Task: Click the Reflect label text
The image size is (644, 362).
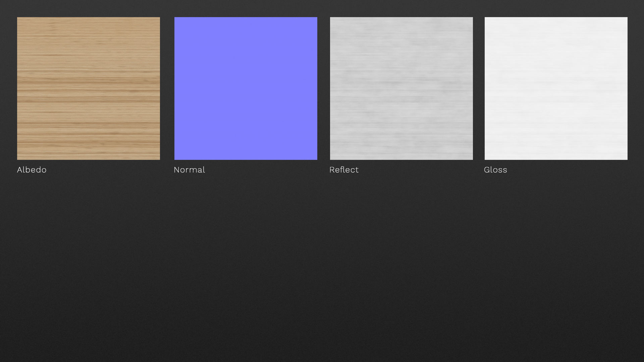Action: [344, 170]
